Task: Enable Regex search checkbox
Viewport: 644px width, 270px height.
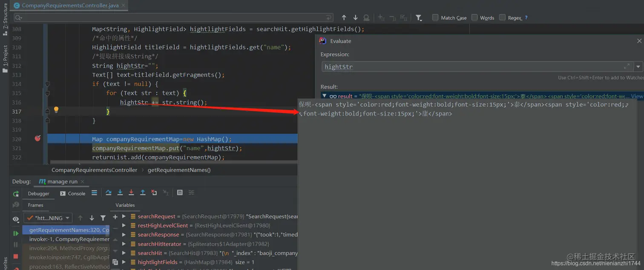Action: pyautogui.click(x=502, y=17)
